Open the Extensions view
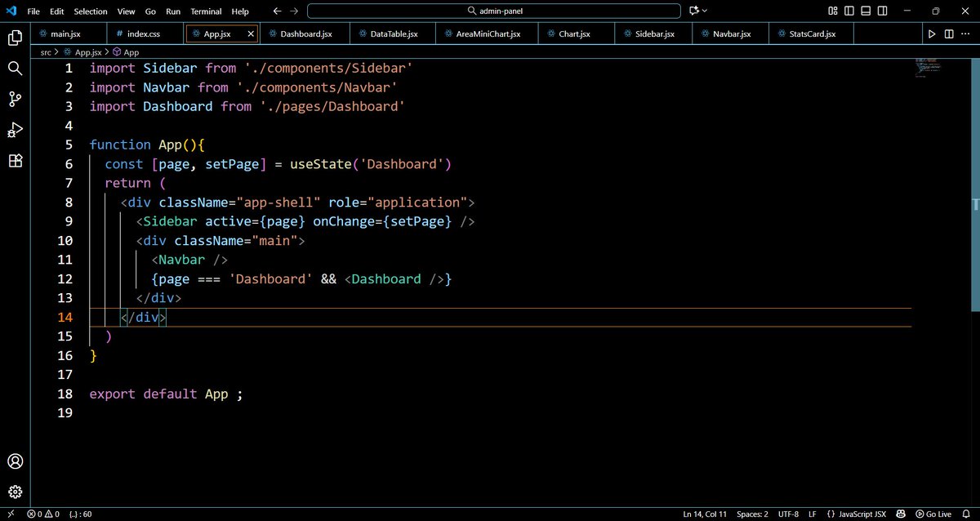 coord(15,160)
